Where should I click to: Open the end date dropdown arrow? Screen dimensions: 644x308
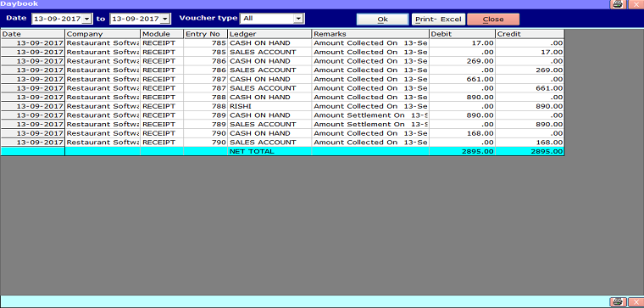164,19
